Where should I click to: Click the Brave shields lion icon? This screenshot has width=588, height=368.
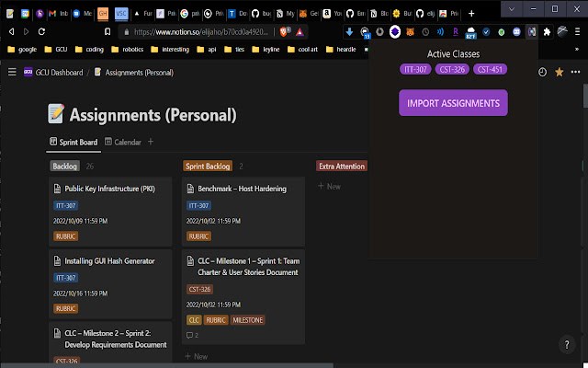point(284,32)
